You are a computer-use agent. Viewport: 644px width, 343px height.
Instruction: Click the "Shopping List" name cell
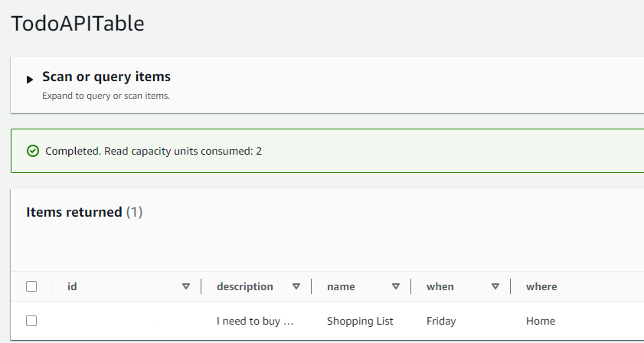pos(360,321)
